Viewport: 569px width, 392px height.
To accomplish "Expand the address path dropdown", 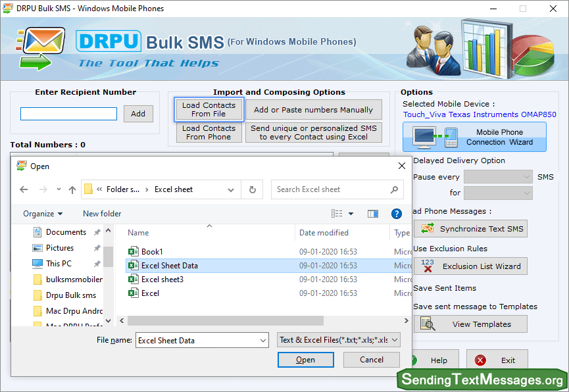I will coord(231,190).
